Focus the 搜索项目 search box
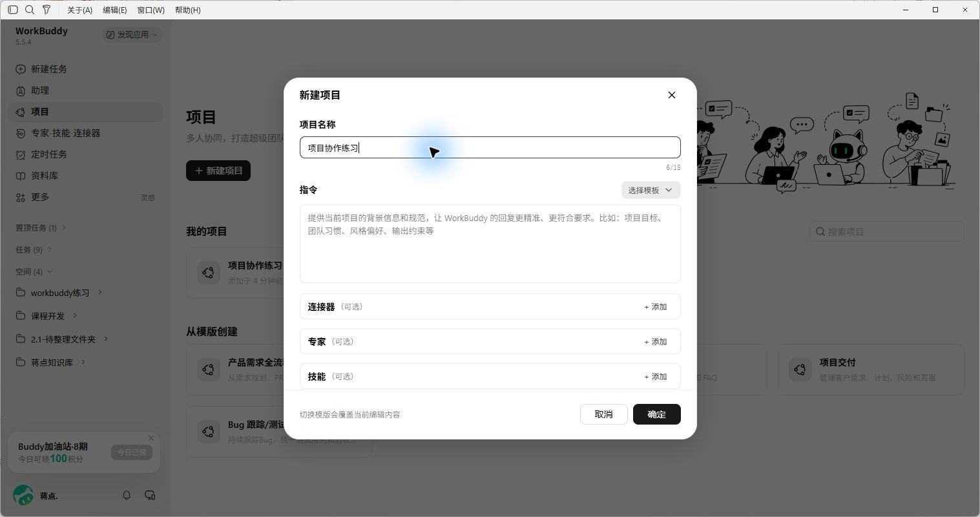This screenshot has height=517, width=980. (886, 231)
